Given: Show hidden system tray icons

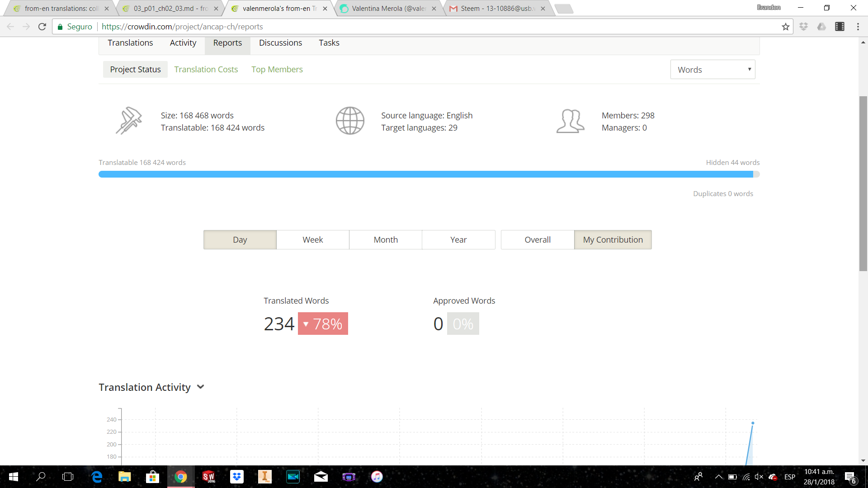Looking at the screenshot, I should click(x=718, y=477).
